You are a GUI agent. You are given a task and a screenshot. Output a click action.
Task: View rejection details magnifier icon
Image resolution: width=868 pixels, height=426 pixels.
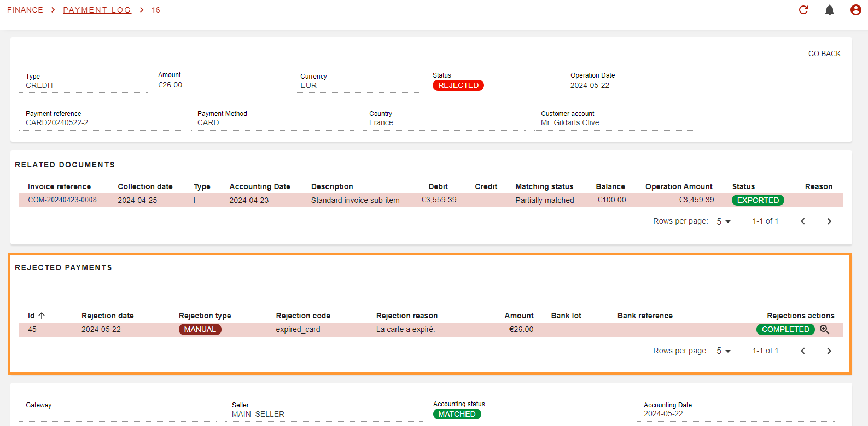(825, 330)
